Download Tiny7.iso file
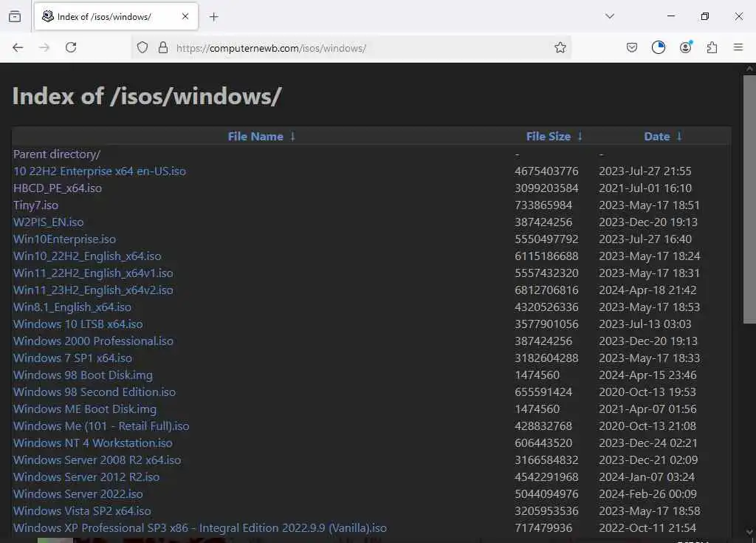This screenshot has height=543, width=756. coord(35,205)
